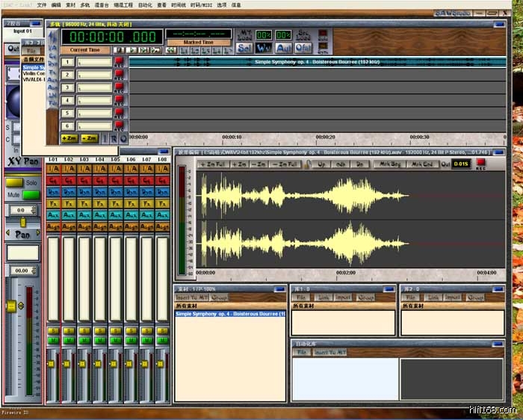Open the Fx module on mixer channel I-05
This screenshot has height=420, width=523.
pos(115,203)
